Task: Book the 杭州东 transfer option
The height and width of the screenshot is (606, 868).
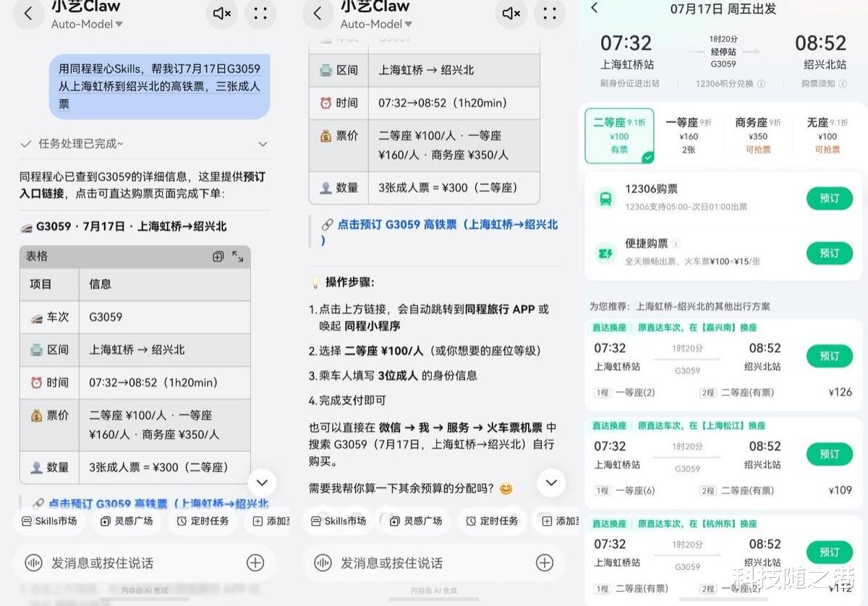Action: point(830,552)
